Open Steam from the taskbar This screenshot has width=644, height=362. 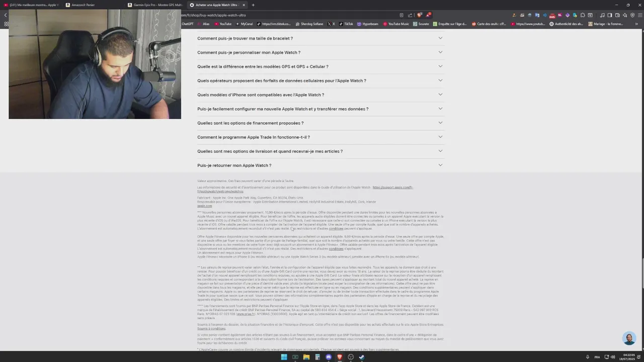(362, 357)
